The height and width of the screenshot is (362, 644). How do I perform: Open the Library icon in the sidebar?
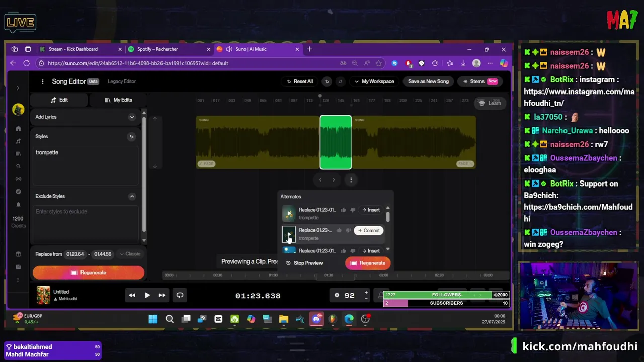tap(18, 154)
